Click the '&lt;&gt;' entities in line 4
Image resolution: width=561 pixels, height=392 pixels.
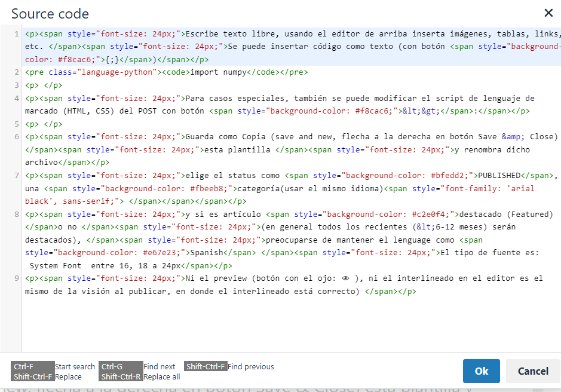[421, 111]
